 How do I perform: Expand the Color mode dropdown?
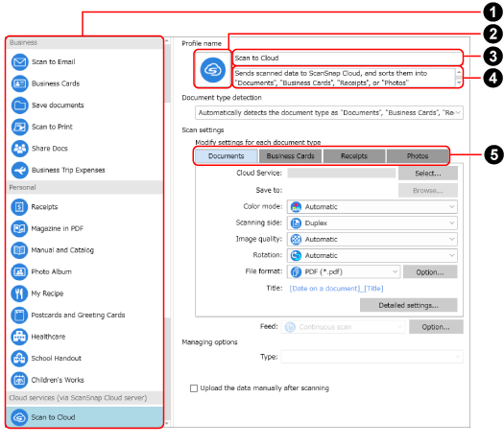(x=372, y=207)
